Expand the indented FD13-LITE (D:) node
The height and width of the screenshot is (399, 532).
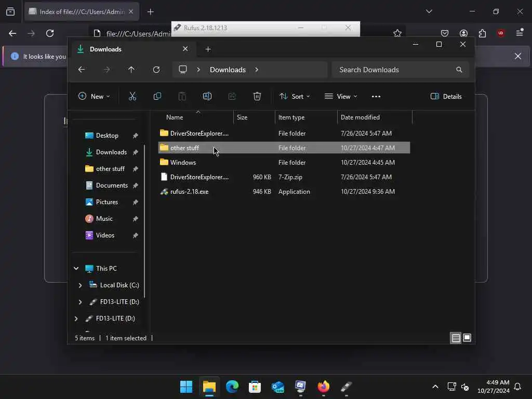80,302
